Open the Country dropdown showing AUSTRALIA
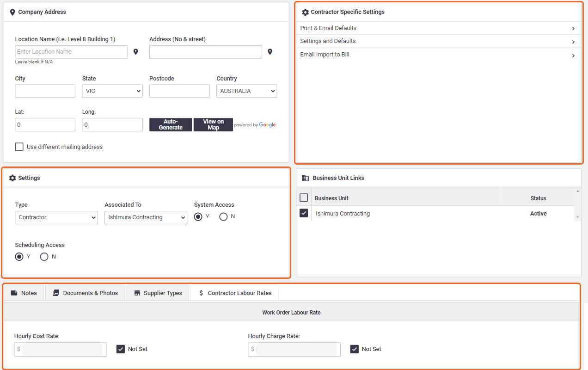The height and width of the screenshot is (370, 588). point(247,91)
